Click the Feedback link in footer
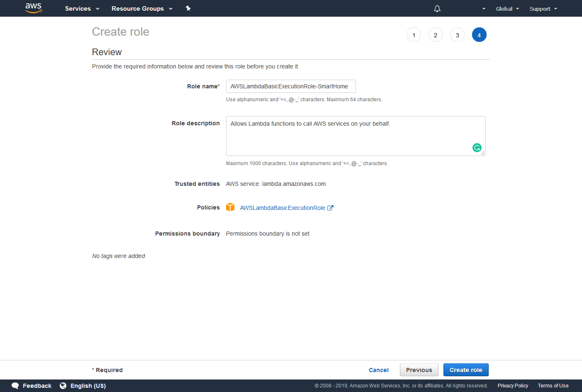 37,386
